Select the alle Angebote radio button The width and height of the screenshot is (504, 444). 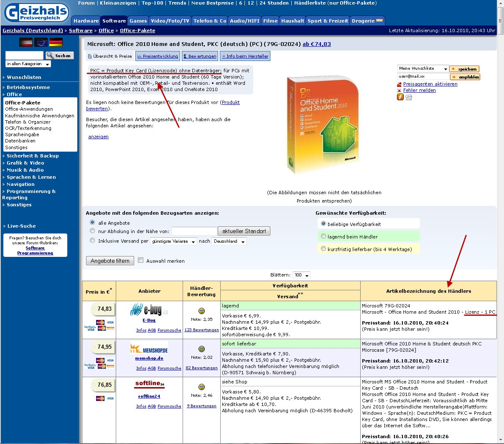[x=92, y=223]
